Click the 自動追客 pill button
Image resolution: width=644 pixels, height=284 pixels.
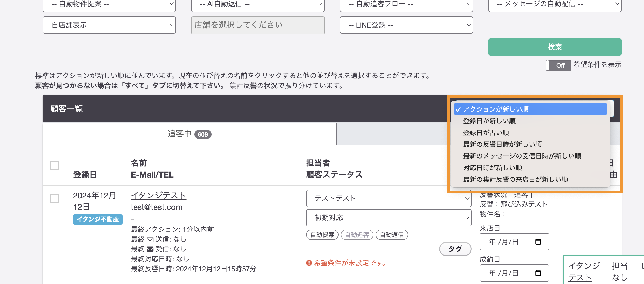[x=357, y=235]
